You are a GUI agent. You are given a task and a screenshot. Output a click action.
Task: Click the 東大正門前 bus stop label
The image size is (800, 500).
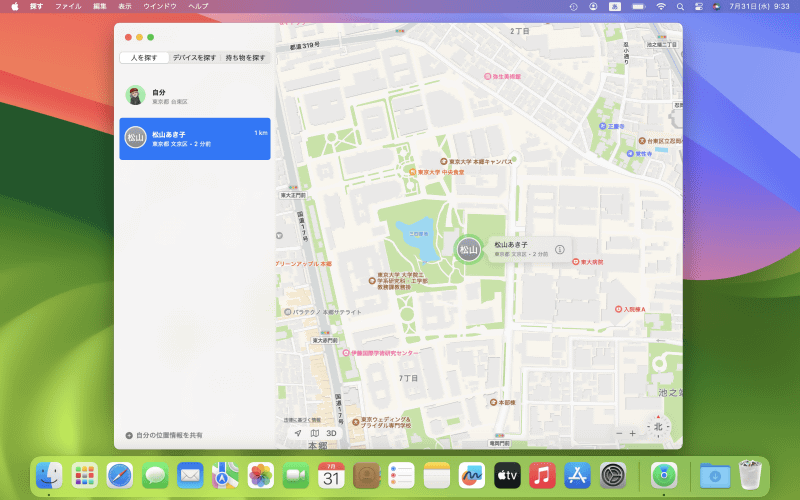293,195
